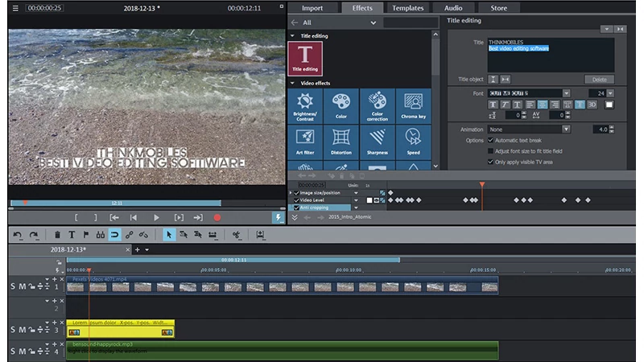The width and height of the screenshot is (644, 362).
Task: Center-align the title text
Action: 542,105
